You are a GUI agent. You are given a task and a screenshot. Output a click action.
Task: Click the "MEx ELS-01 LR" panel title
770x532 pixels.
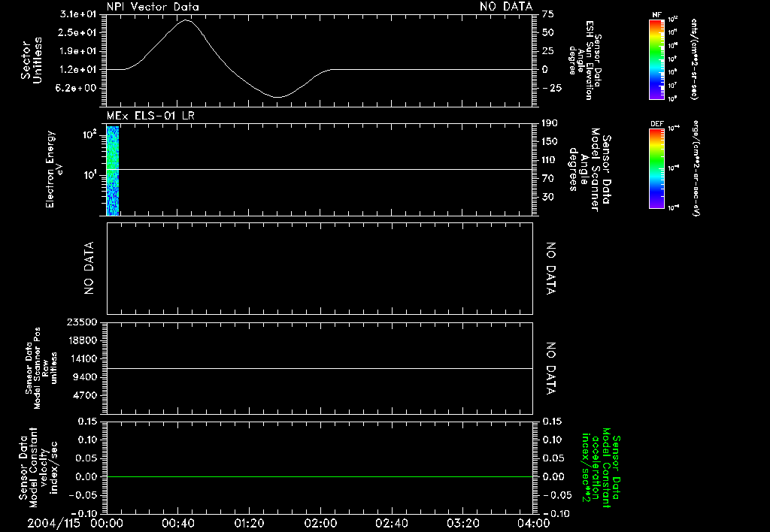tap(150, 116)
